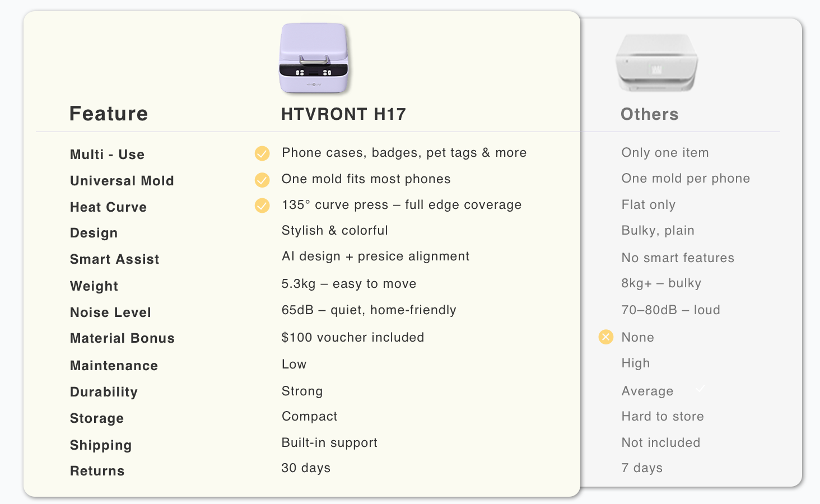Image resolution: width=820 pixels, height=504 pixels.
Task: Click the Others column heading
Action: [x=649, y=114]
